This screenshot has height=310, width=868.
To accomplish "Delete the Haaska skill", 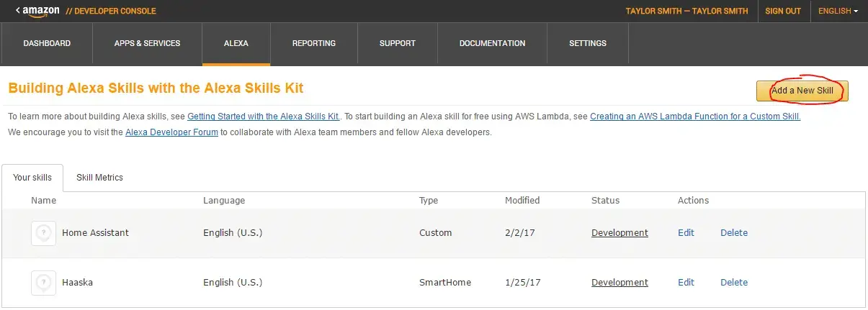I will click(734, 283).
